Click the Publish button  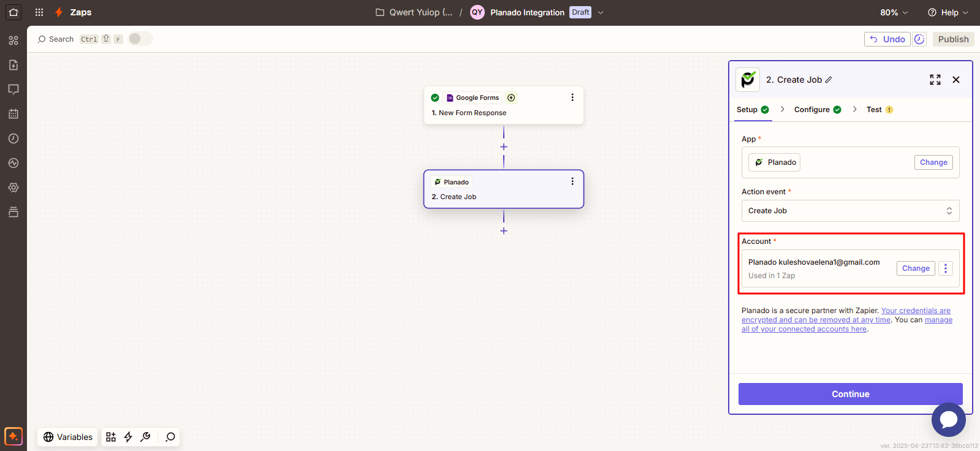coord(954,39)
